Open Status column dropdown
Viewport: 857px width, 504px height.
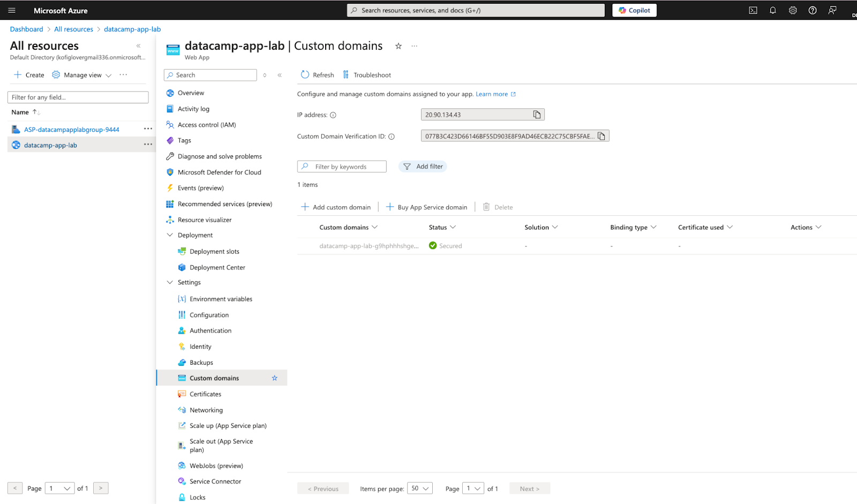pyautogui.click(x=442, y=228)
